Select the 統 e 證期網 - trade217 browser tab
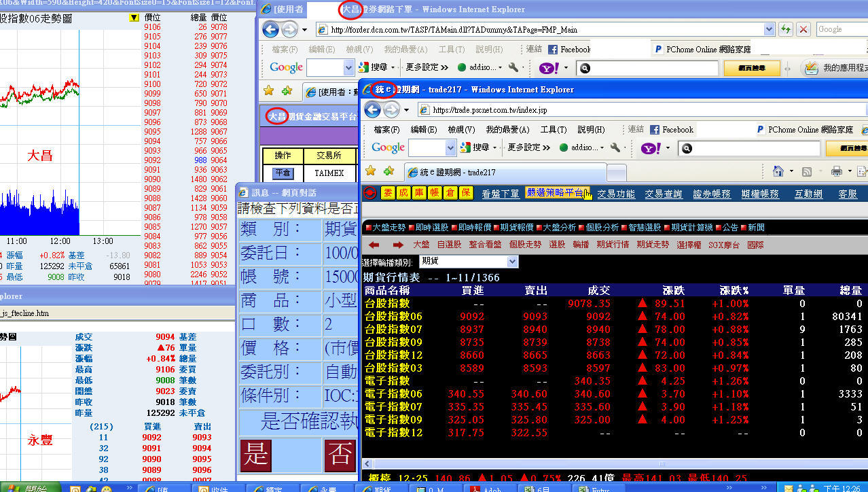 coord(505,173)
